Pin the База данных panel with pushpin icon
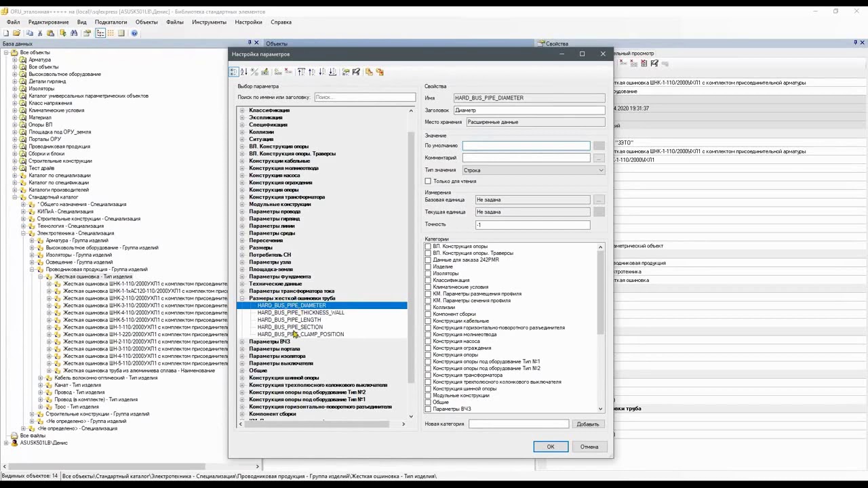This screenshot has width=868, height=488. pos(249,43)
